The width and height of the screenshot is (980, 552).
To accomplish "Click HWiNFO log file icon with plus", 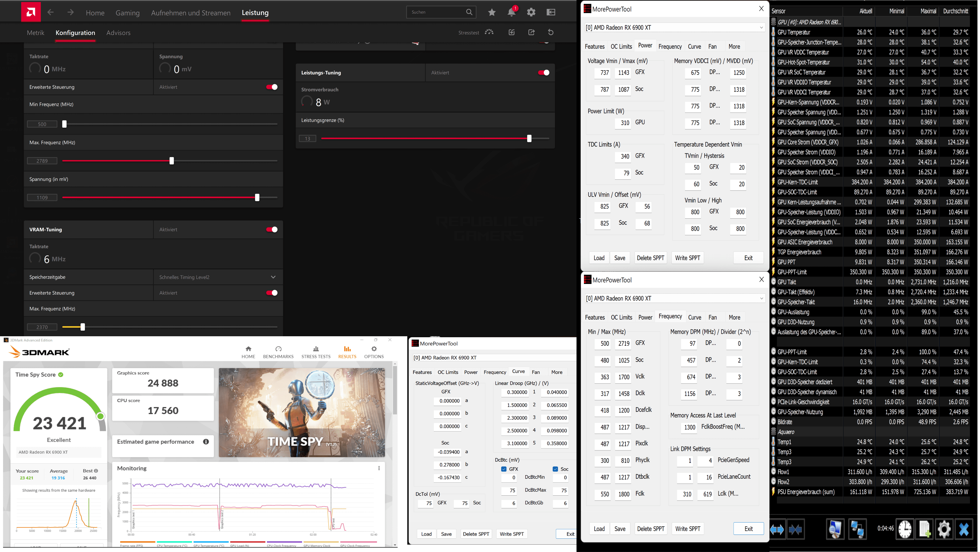I will (x=924, y=529).
